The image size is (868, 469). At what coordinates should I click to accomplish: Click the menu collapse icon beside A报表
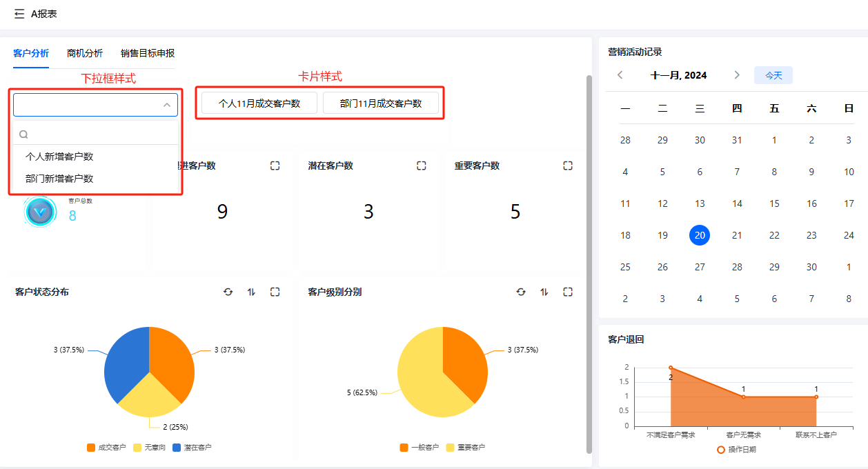pyautogui.click(x=19, y=14)
